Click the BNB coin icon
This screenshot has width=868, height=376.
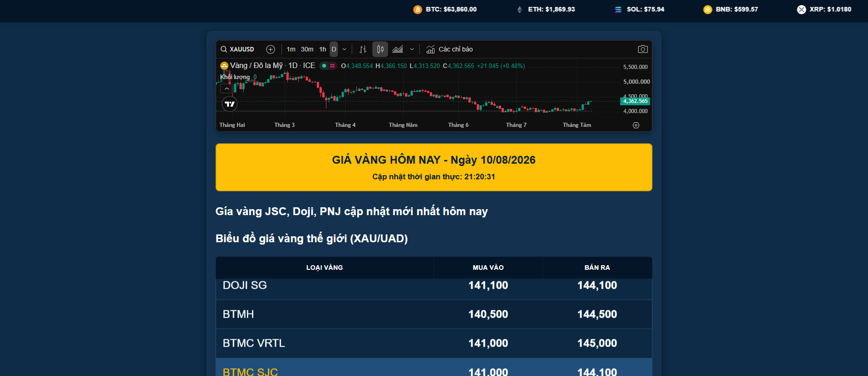click(708, 9)
